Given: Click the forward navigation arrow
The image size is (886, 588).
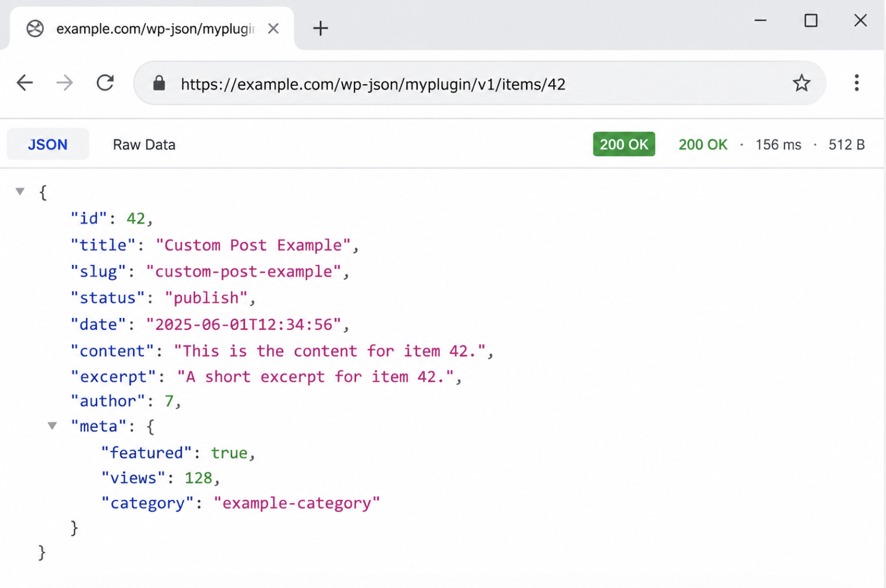Looking at the screenshot, I should coord(65,83).
